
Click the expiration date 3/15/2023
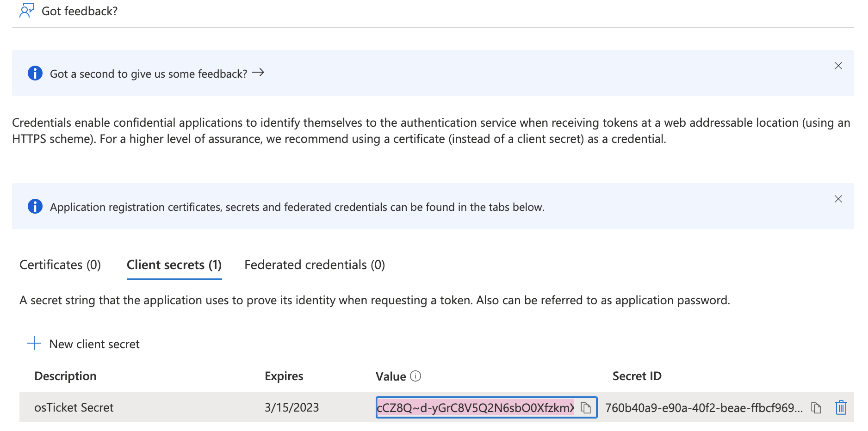pos(291,407)
